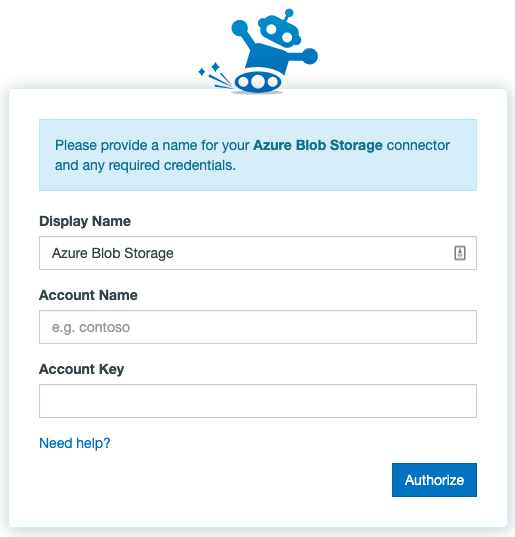Focus the Account Name input field

click(258, 327)
